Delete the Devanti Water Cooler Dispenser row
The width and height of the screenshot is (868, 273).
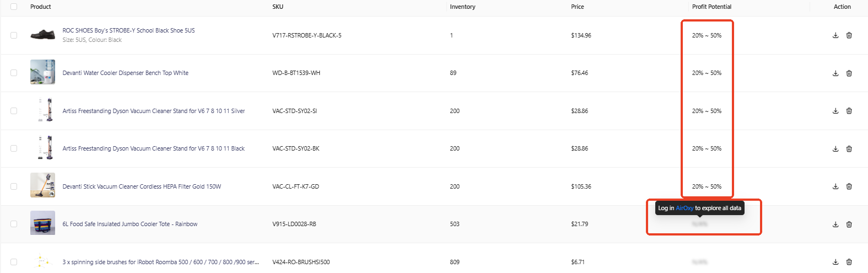coord(849,73)
